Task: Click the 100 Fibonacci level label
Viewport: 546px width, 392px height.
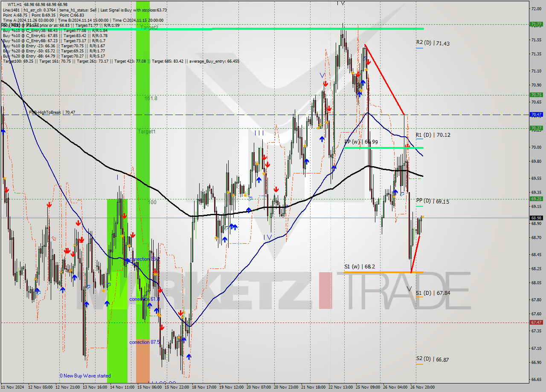Action: [152, 202]
